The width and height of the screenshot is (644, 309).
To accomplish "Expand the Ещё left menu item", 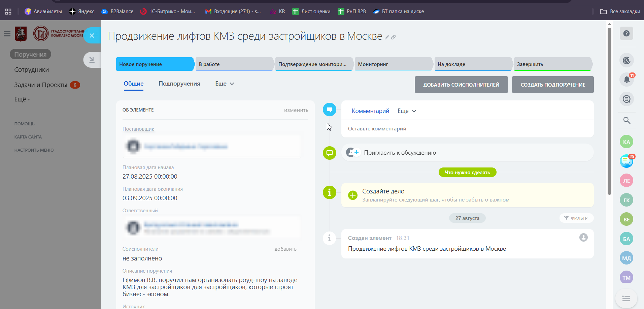I will [x=22, y=99].
